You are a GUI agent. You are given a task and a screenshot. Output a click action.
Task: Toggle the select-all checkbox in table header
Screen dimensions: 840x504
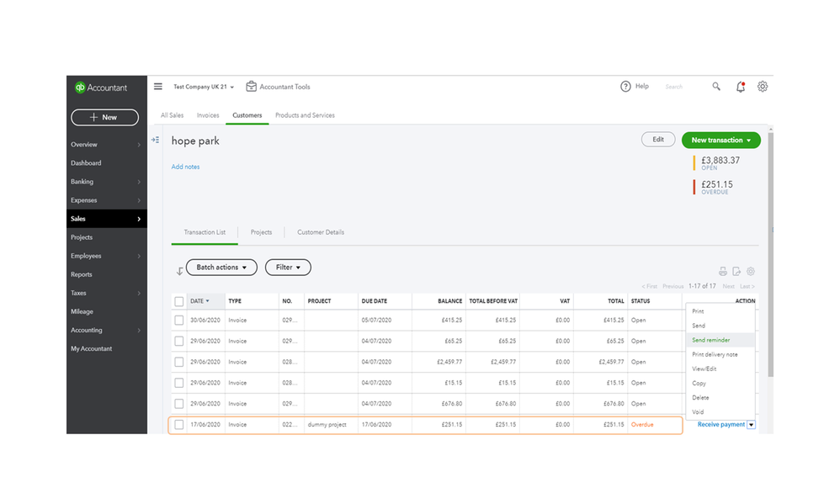pyautogui.click(x=179, y=301)
